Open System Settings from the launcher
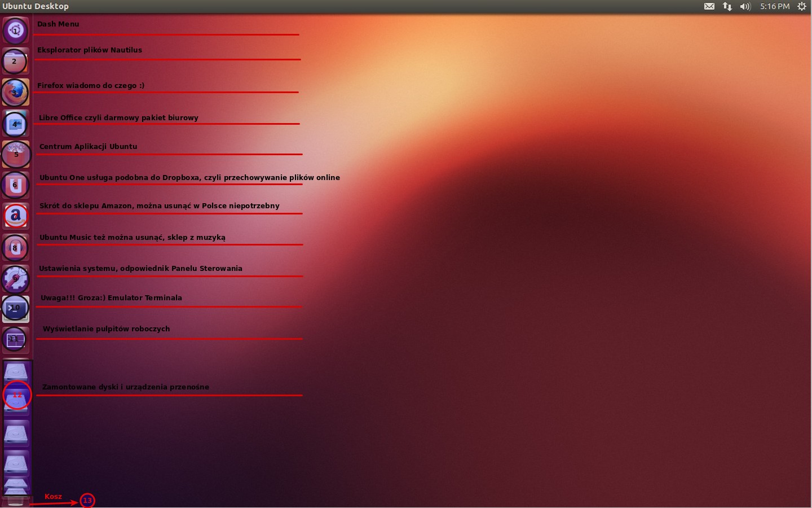The width and height of the screenshot is (812, 508). 15,278
